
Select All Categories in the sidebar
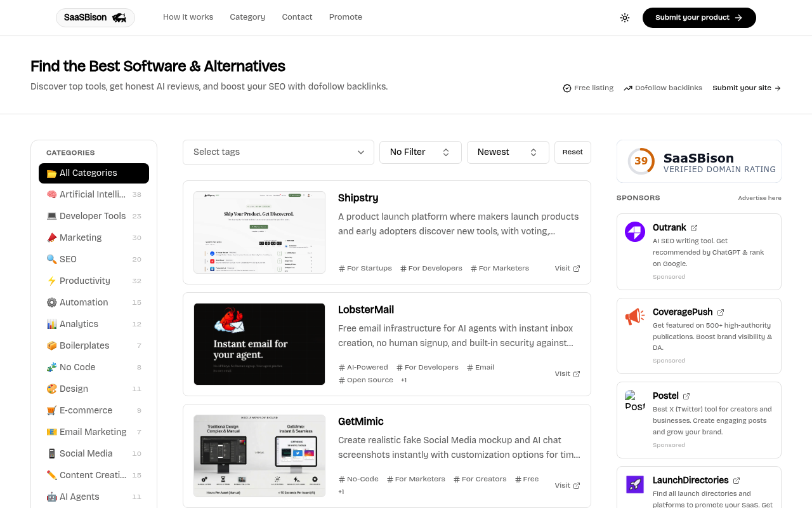click(x=94, y=173)
